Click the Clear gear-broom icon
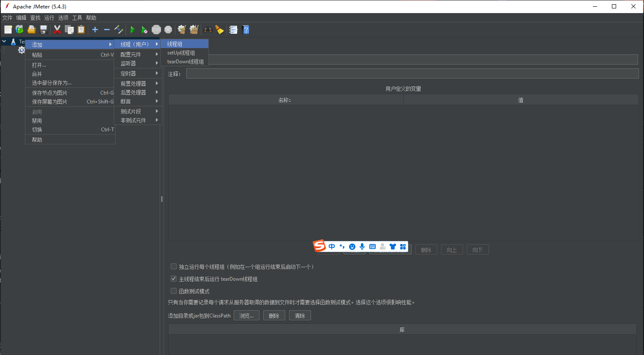 tap(182, 30)
